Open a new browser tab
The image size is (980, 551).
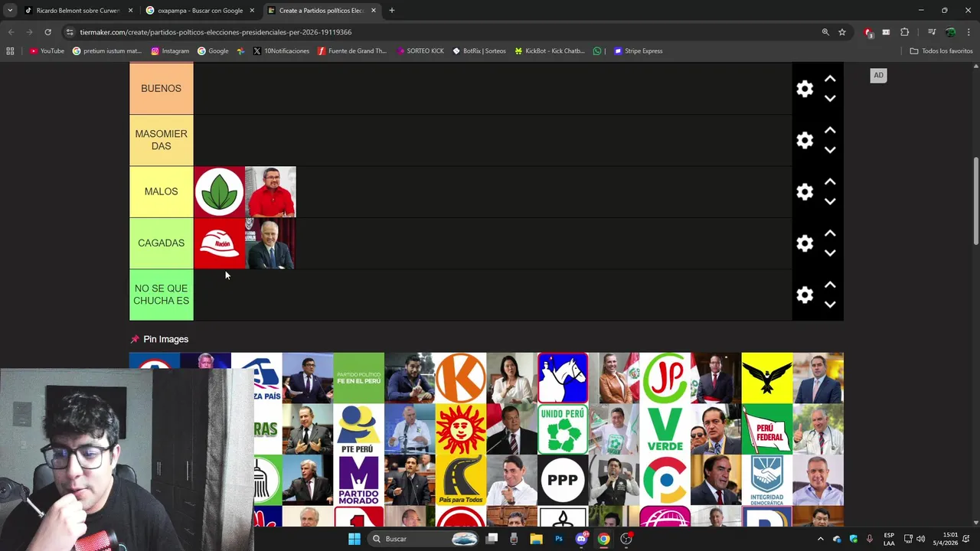pyautogui.click(x=391, y=11)
